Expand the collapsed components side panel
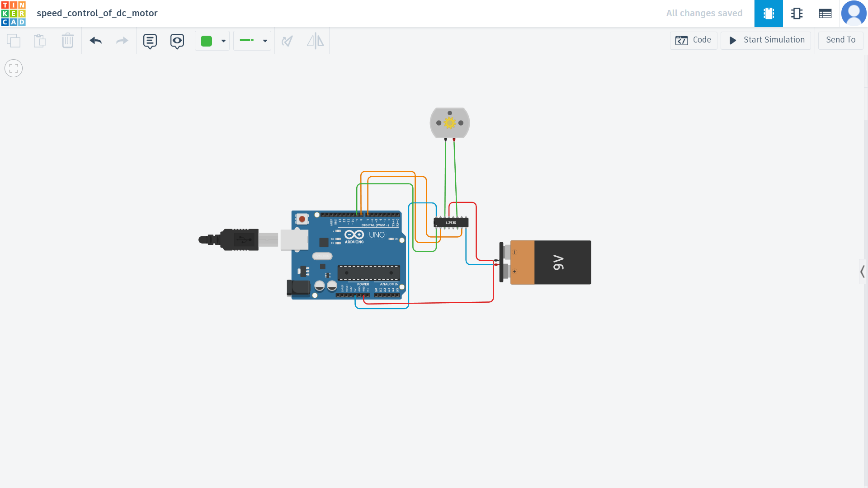The height and width of the screenshot is (488, 868). [x=863, y=272]
